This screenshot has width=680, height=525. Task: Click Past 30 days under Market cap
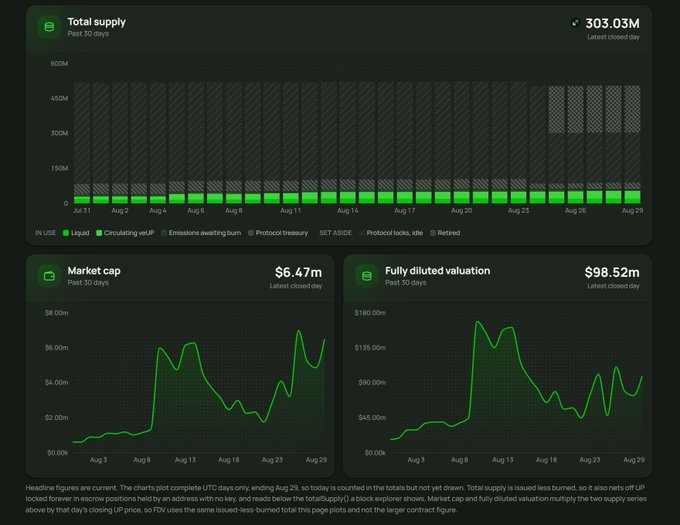[88, 282]
